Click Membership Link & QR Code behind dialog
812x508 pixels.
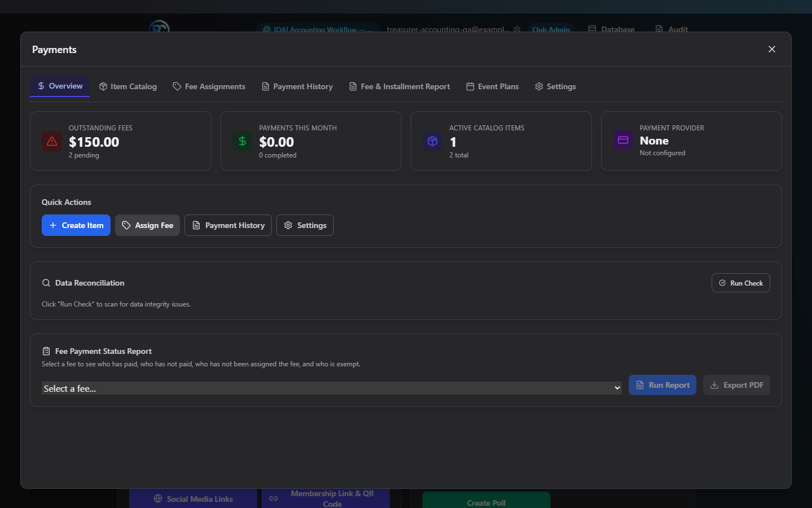(x=325, y=498)
